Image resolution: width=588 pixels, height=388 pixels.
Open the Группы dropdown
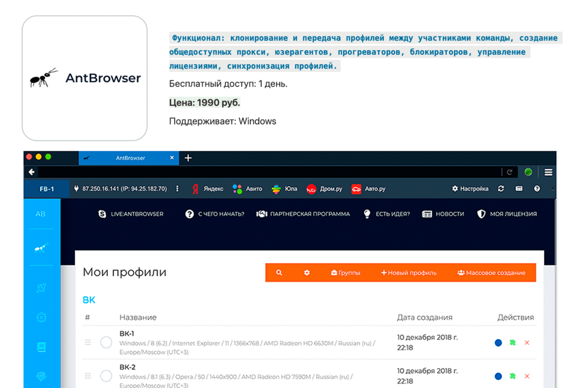(348, 273)
